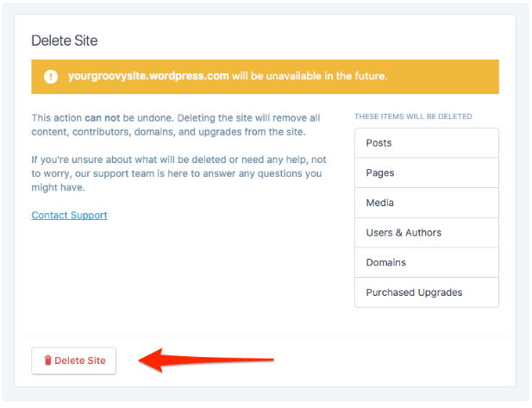The height and width of the screenshot is (408, 532).
Task: Click the exclamation warning icon in banner
Action: click(x=50, y=76)
